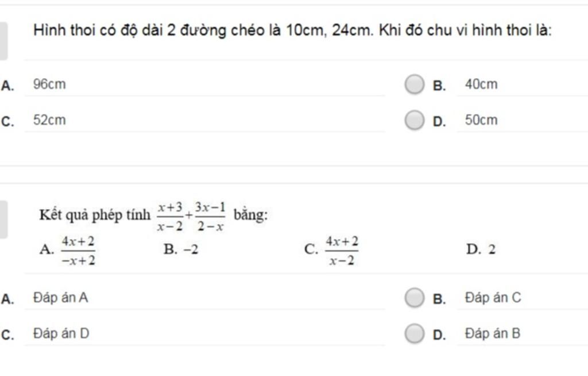Click the 'A.' label beside Đáp án A

pos(7,300)
